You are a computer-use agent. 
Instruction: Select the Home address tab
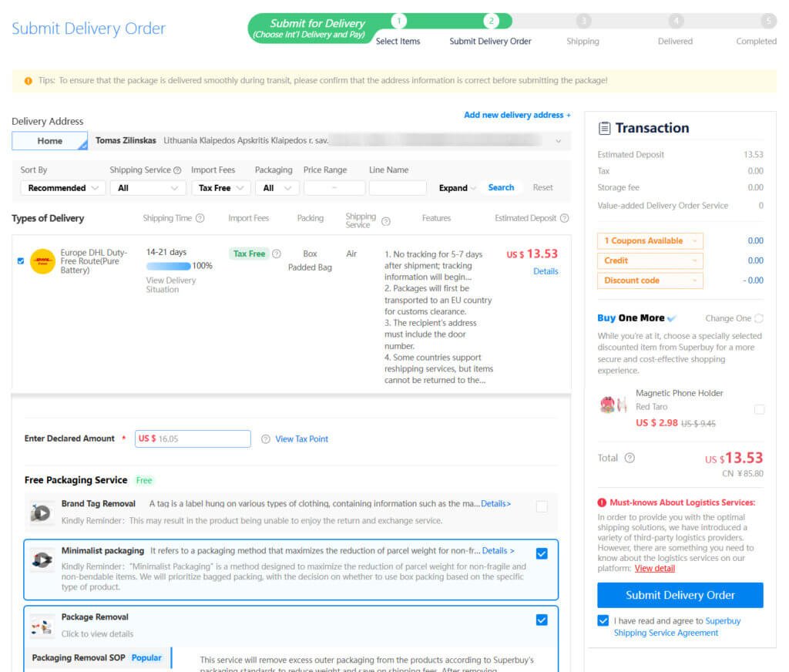(x=50, y=141)
